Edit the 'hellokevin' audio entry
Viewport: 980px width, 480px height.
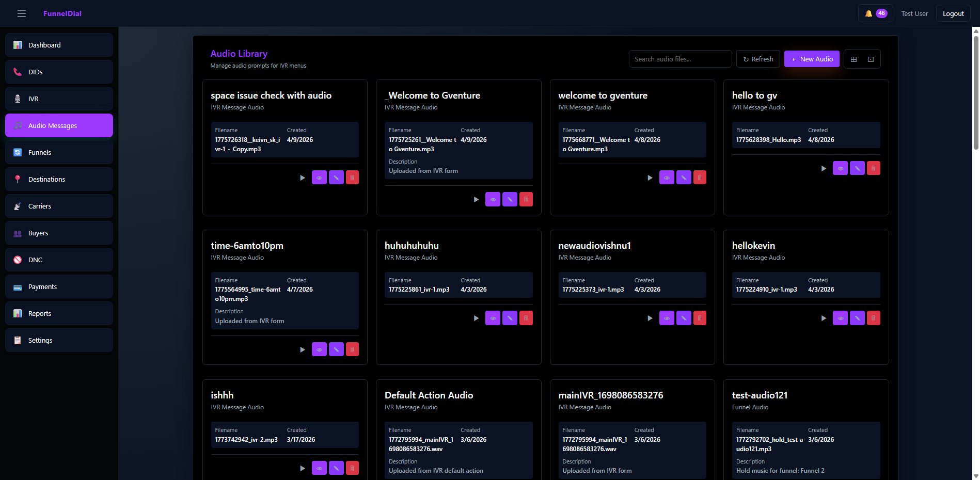tap(857, 318)
